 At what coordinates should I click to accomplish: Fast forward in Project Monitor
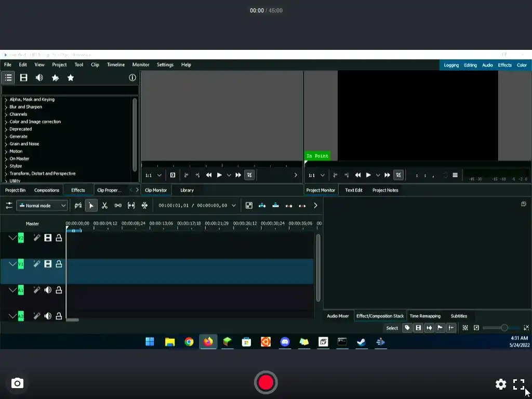(387, 175)
